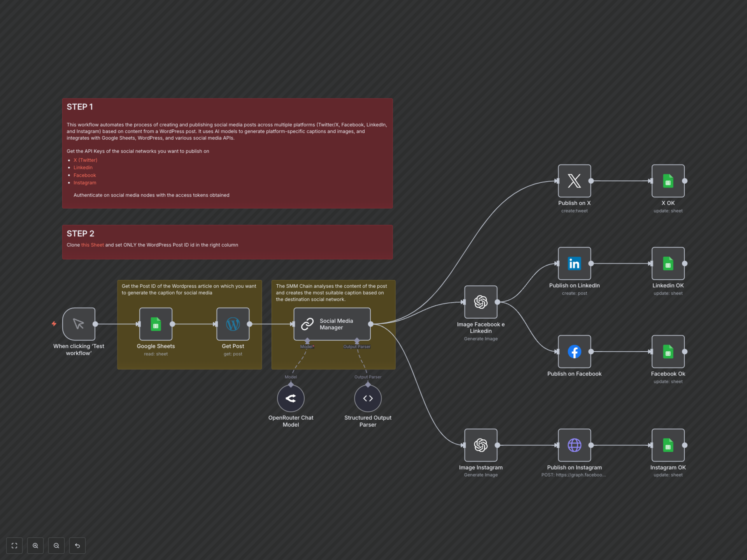This screenshot has width=747, height=560.
Task: Click the Image Facebook e Linkedin node
Action: 480,302
